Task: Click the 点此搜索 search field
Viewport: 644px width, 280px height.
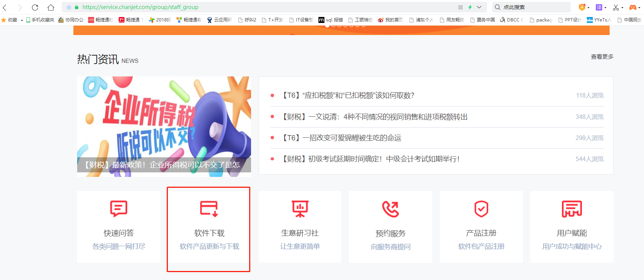Action: pos(531,7)
